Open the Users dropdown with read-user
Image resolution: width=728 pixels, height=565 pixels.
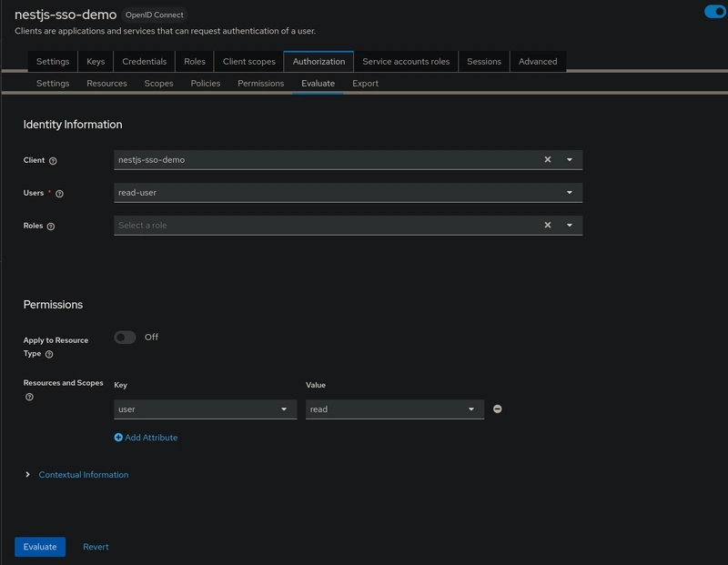tap(349, 193)
